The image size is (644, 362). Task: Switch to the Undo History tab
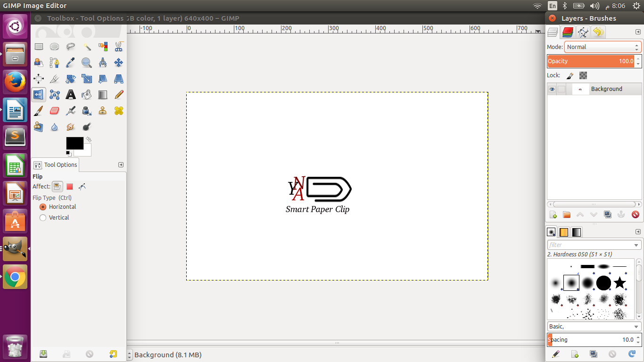tap(598, 32)
